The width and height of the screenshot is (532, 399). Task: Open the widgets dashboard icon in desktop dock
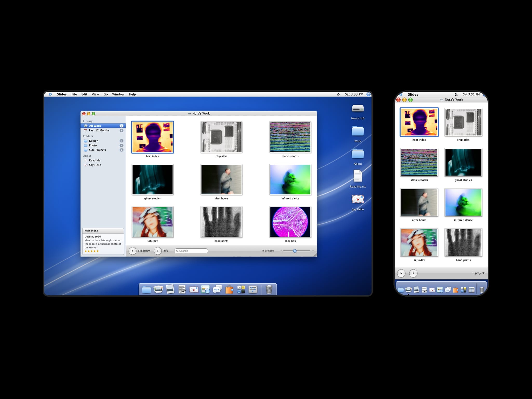tap(241, 289)
